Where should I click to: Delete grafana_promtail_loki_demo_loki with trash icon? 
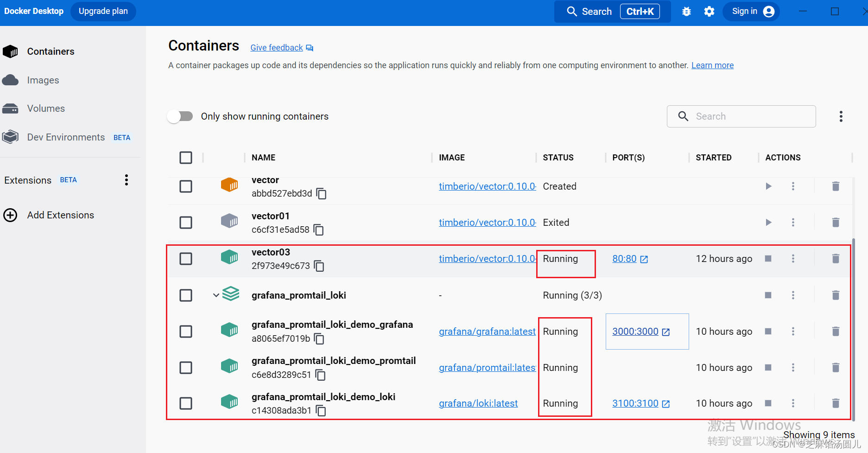(x=836, y=403)
